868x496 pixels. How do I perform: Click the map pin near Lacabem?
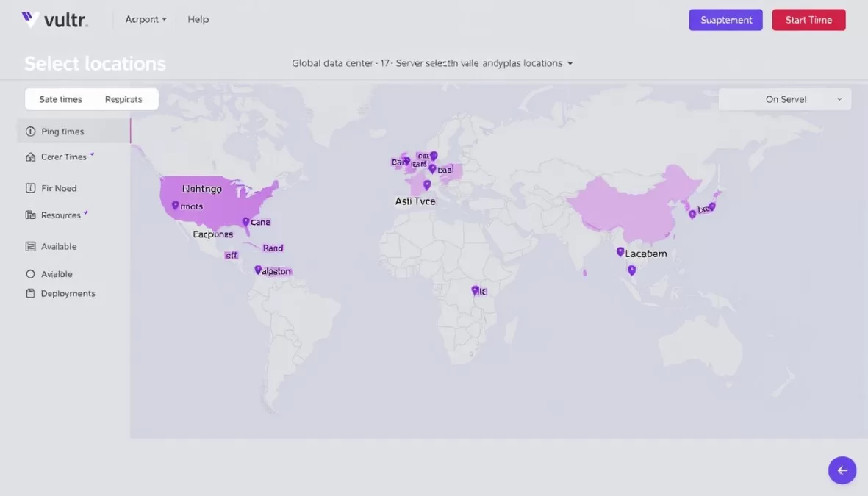[620, 251]
